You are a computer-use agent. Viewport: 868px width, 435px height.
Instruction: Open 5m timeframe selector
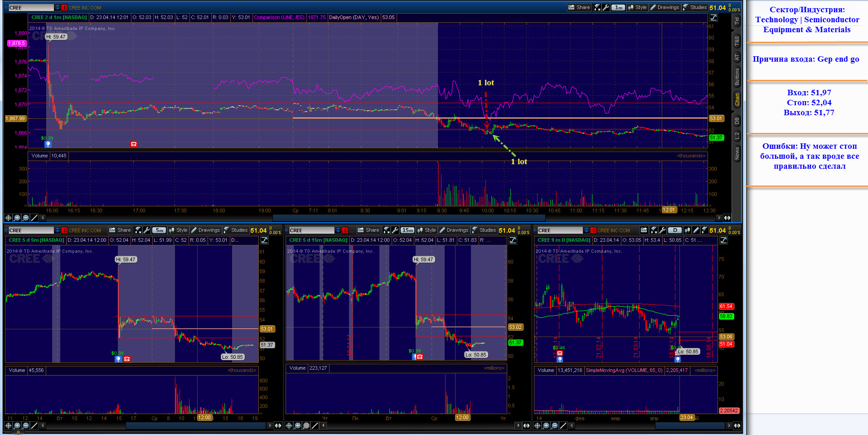click(x=159, y=230)
